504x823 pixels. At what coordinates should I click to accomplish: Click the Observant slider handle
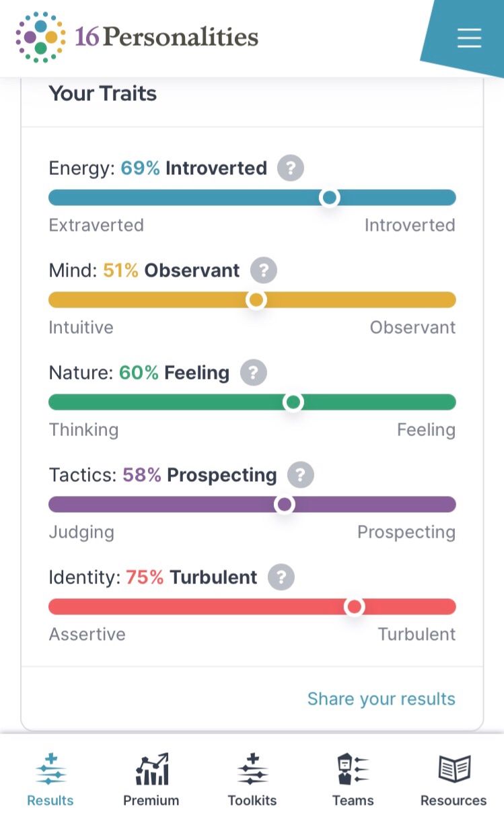[256, 299]
